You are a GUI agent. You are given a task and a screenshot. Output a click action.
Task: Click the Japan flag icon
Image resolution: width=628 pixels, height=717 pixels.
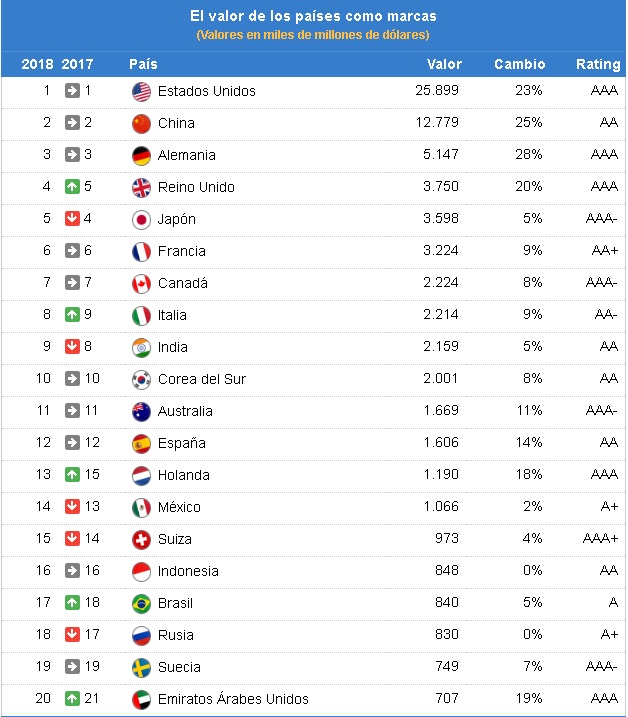point(141,219)
